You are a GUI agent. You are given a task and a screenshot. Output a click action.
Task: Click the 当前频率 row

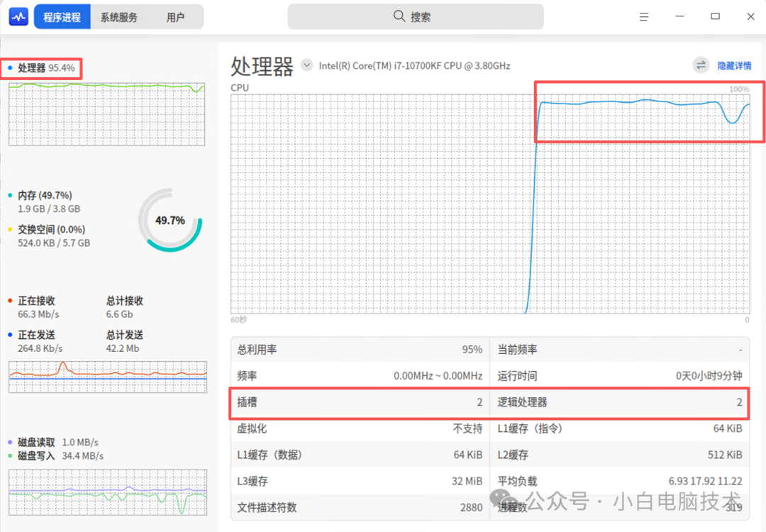619,350
